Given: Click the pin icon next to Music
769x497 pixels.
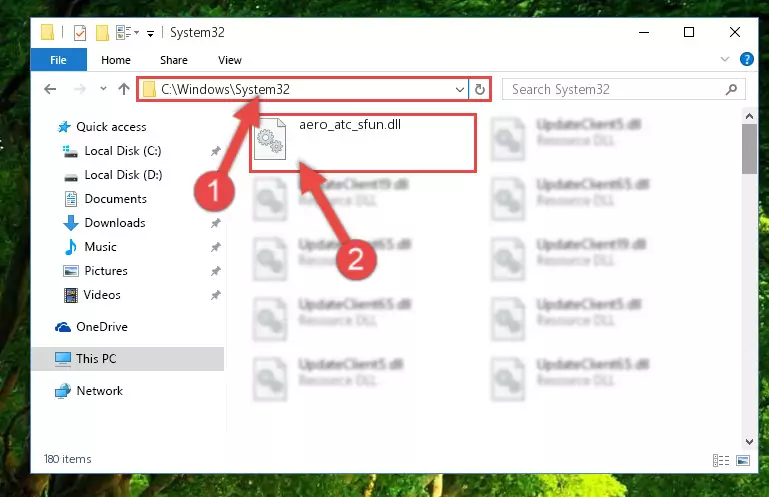Looking at the screenshot, I should point(215,247).
